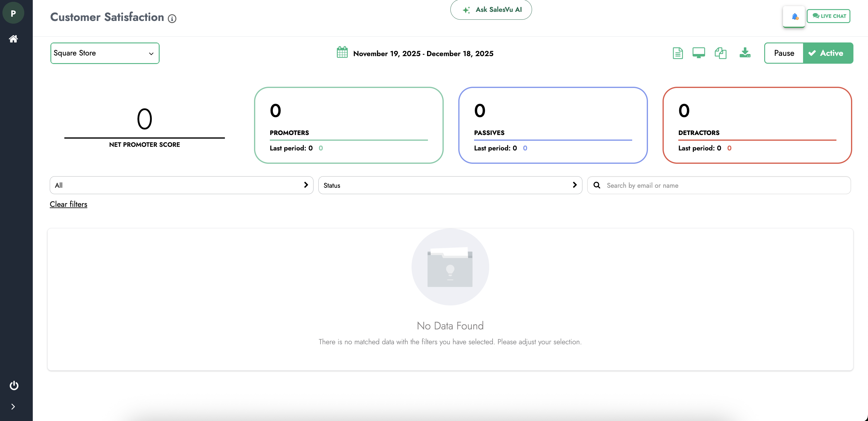Click the power logout icon
868x421 pixels.
(x=14, y=385)
